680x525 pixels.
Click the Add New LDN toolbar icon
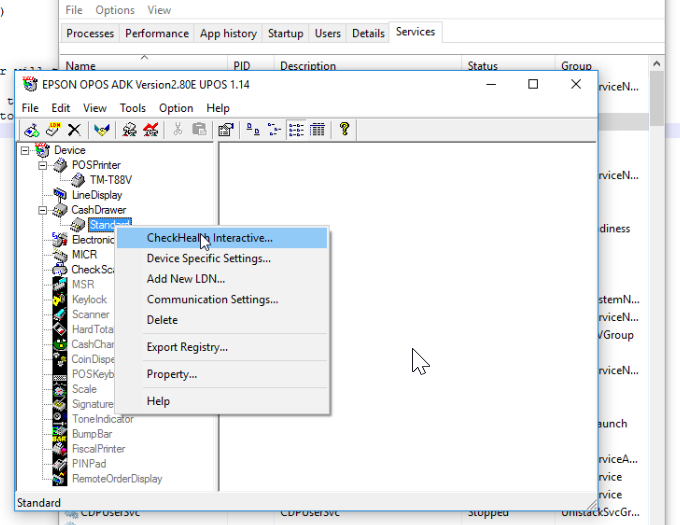coord(53,130)
